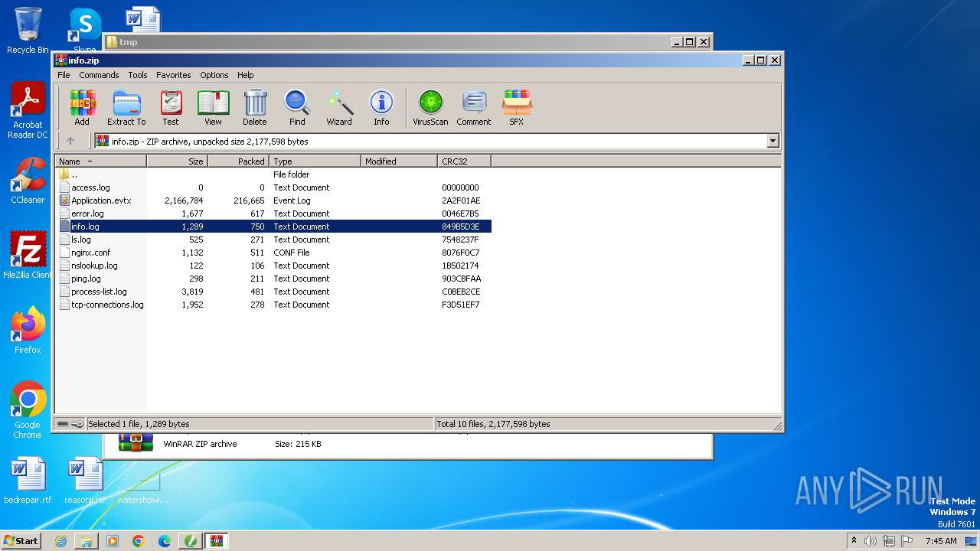
Task: Click the Skype desktop shortcut
Action: pyautogui.click(x=85, y=29)
